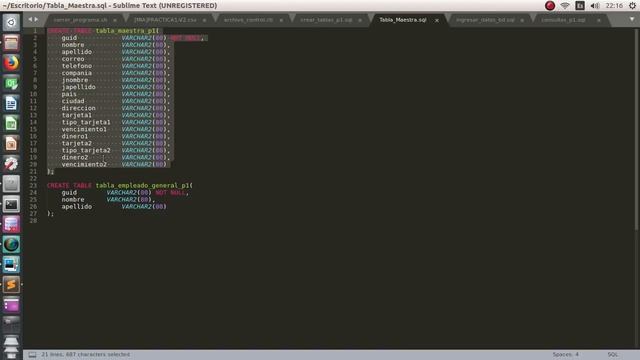Open the monitor-shaped application icon in dock
This screenshot has height=360, width=640.
click(x=11, y=264)
